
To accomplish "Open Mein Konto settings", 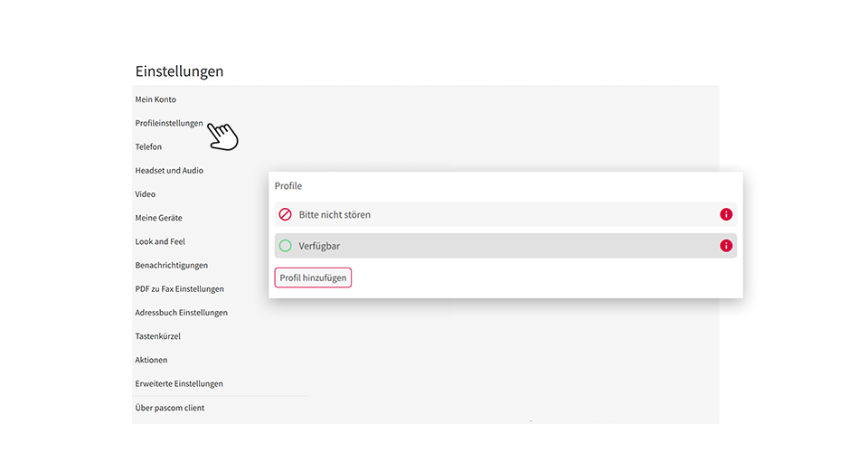I will tap(156, 99).
